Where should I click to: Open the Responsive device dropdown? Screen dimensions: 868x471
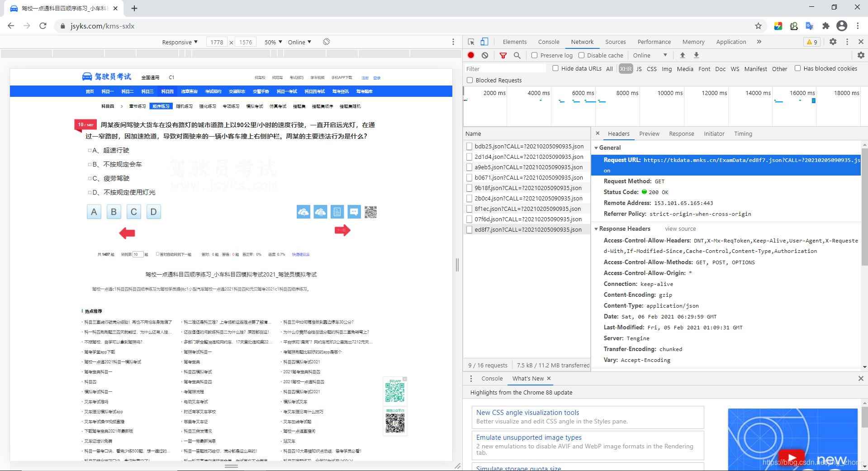[x=180, y=42]
